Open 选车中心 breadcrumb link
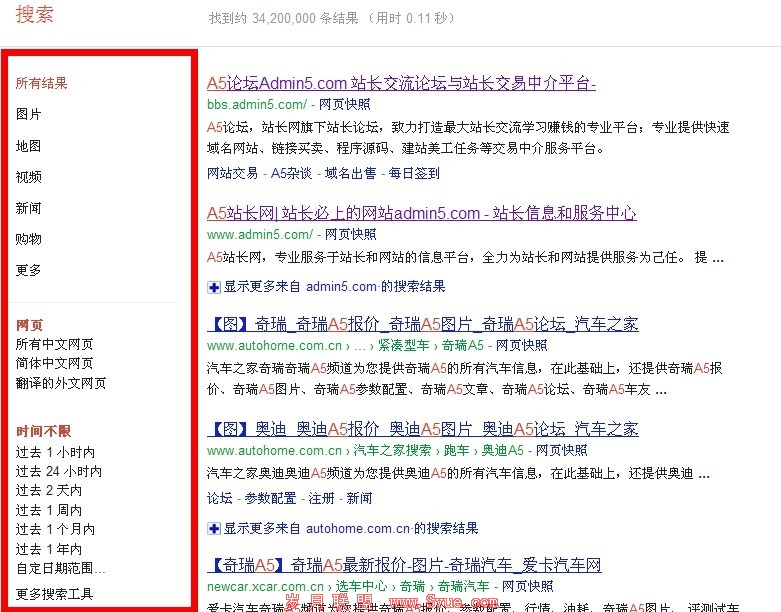 (x=361, y=587)
